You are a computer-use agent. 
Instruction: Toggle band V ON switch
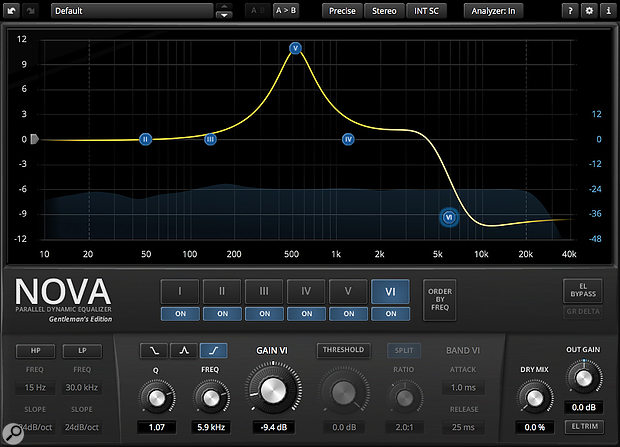coord(348,314)
